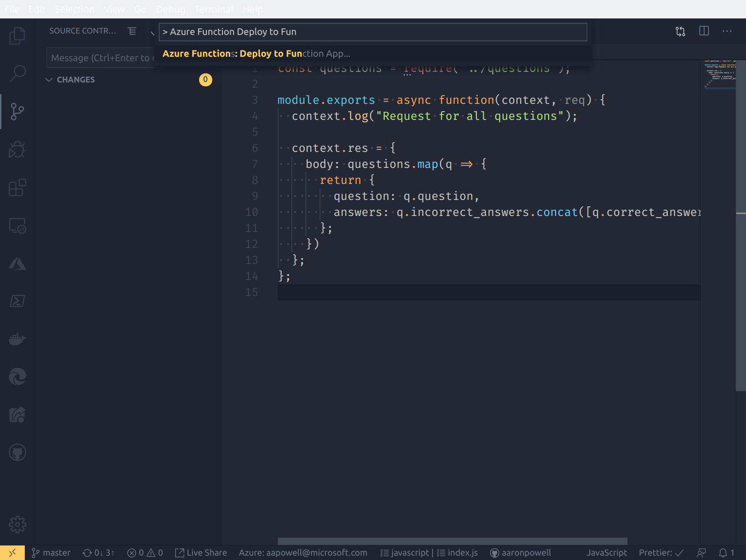Click the "Request for all questions" string

[x=470, y=116]
